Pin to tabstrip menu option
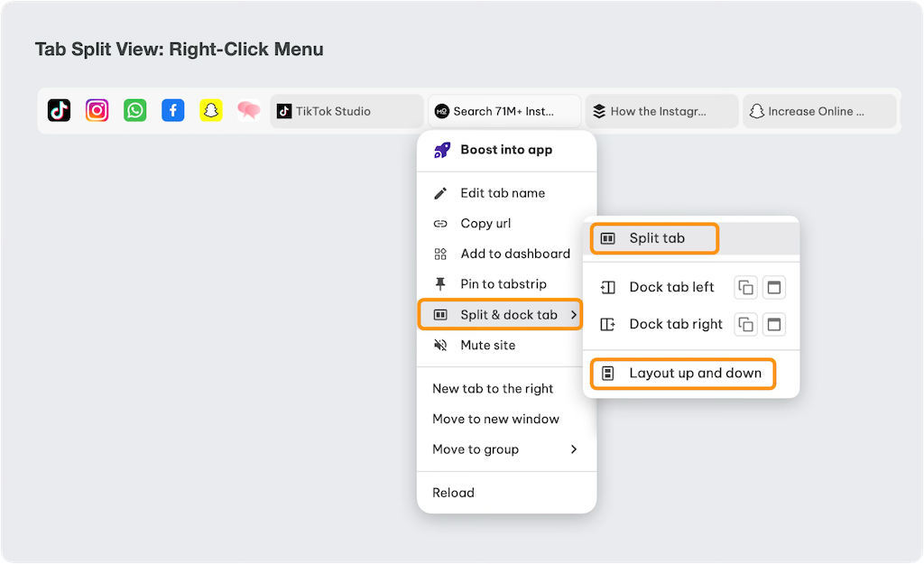 (503, 284)
